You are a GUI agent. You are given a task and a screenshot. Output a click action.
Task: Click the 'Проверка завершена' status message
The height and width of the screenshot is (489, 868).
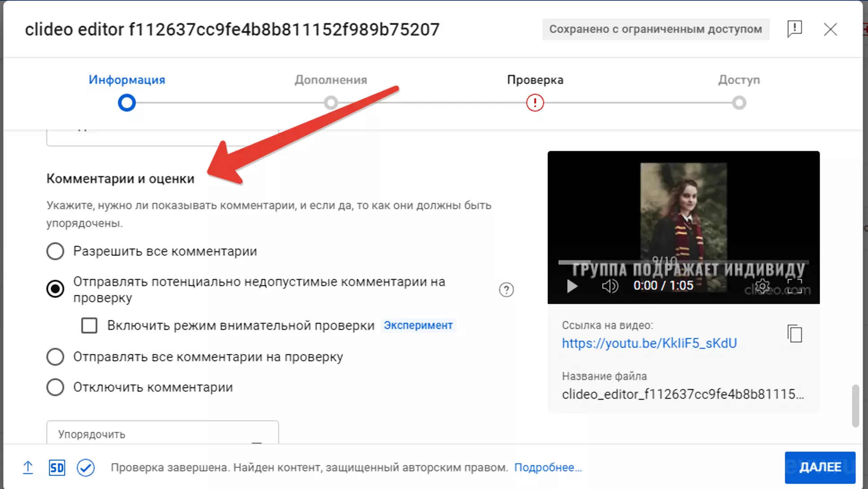point(309,468)
